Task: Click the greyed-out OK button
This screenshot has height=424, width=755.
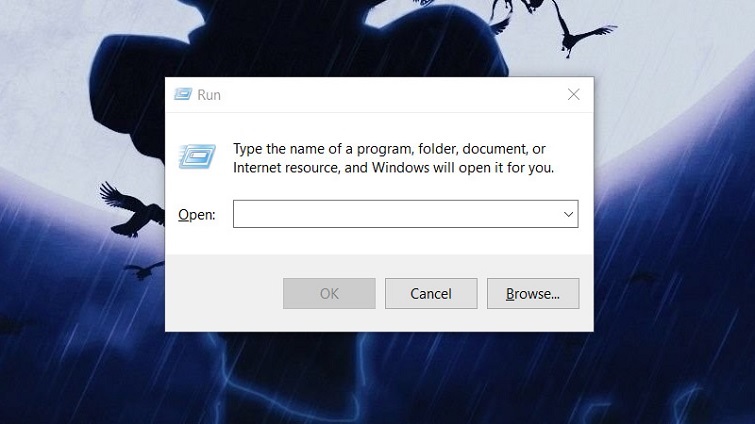Action: [329, 294]
